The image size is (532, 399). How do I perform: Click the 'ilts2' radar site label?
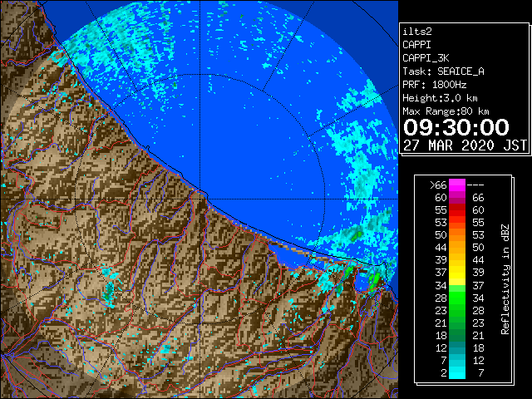click(417, 32)
